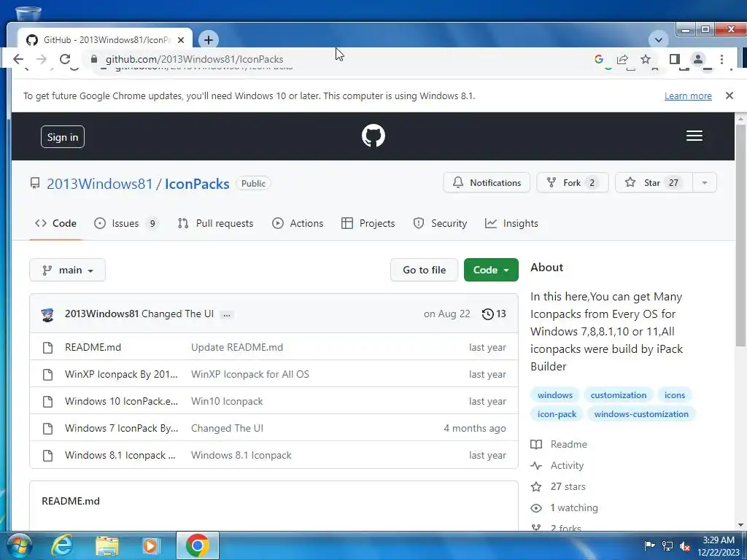Click the GitHub Octocat logo in header
This screenshot has width=747, height=560.
tap(373, 136)
